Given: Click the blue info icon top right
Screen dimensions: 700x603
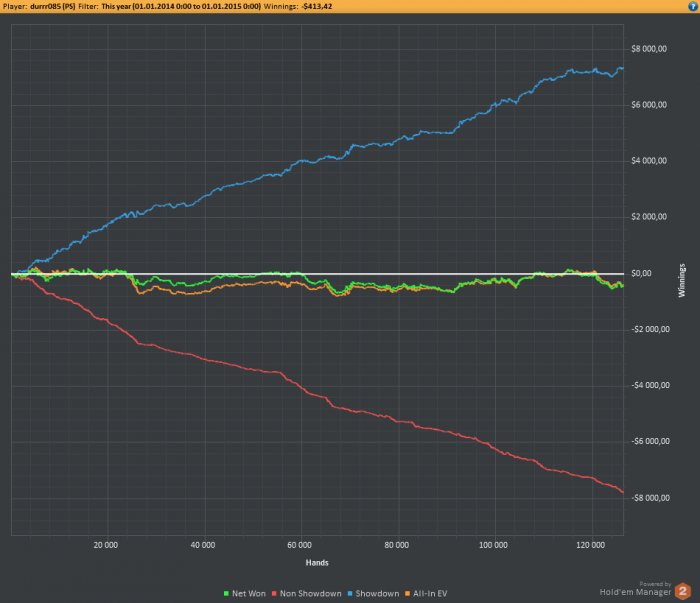Looking at the screenshot, I should click(693, 6).
